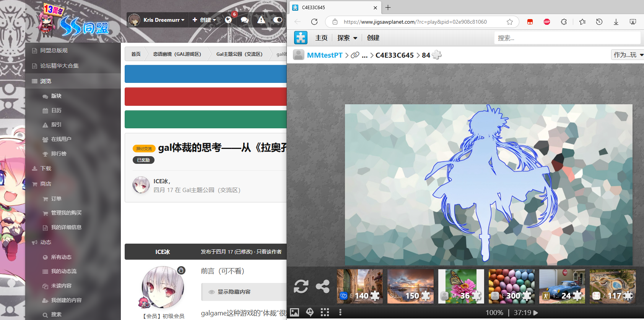Toggle the switch at right of forum user bar
The height and width of the screenshot is (320, 644).
[278, 20]
